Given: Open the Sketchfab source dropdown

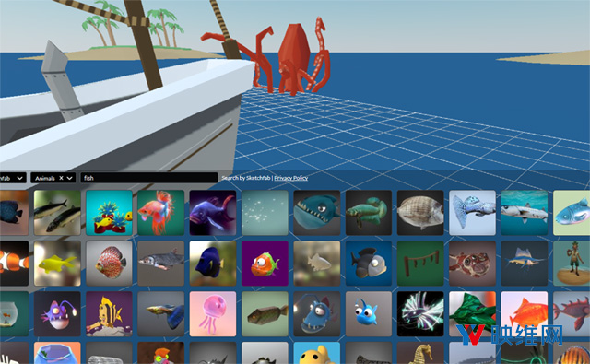Looking at the screenshot, I should tap(12, 178).
